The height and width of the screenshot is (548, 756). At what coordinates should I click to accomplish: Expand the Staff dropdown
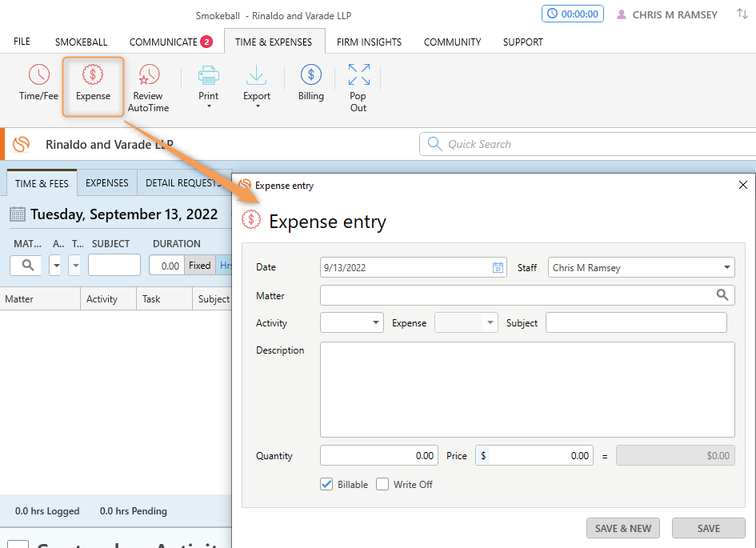pos(726,267)
